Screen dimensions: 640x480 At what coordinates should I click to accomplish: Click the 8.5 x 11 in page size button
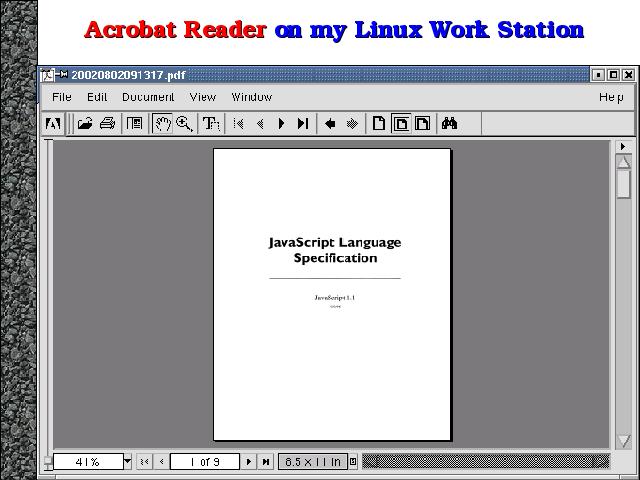click(x=311, y=462)
